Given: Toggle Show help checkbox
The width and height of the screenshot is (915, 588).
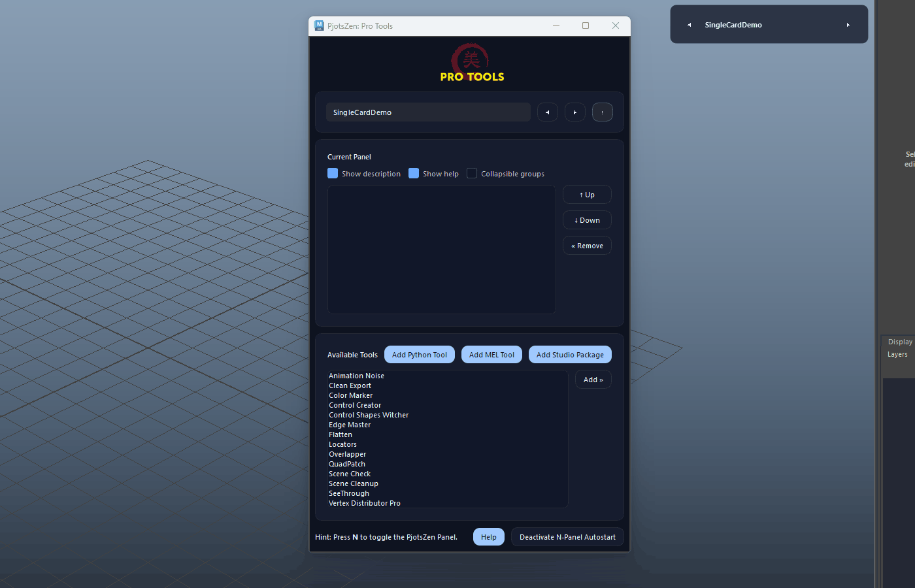Looking at the screenshot, I should point(414,173).
